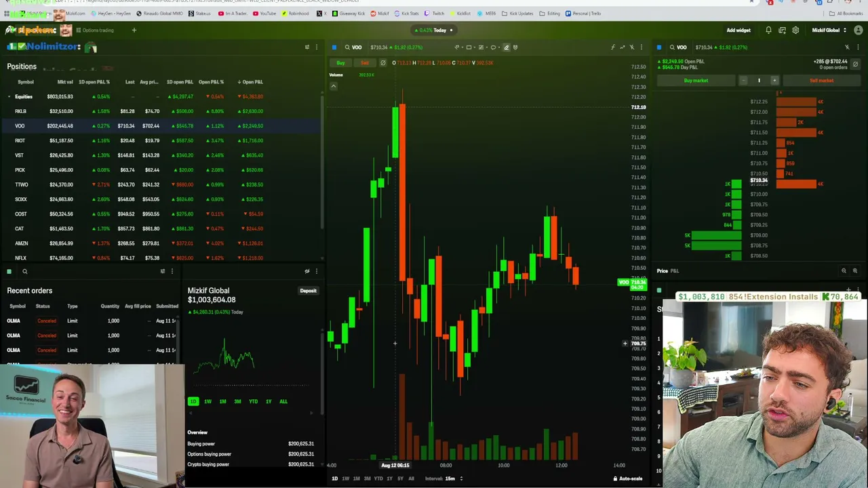Open the Mizkif Global account switcher

click(829, 30)
